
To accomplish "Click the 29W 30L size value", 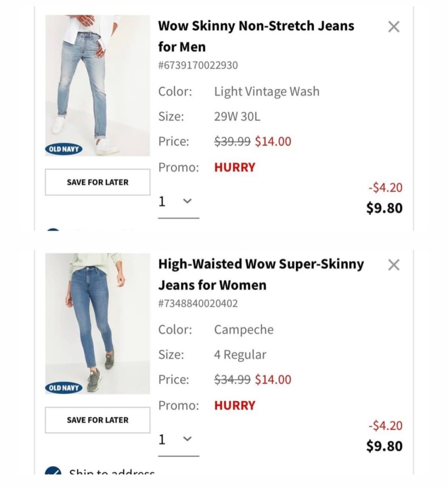I will [x=237, y=117].
